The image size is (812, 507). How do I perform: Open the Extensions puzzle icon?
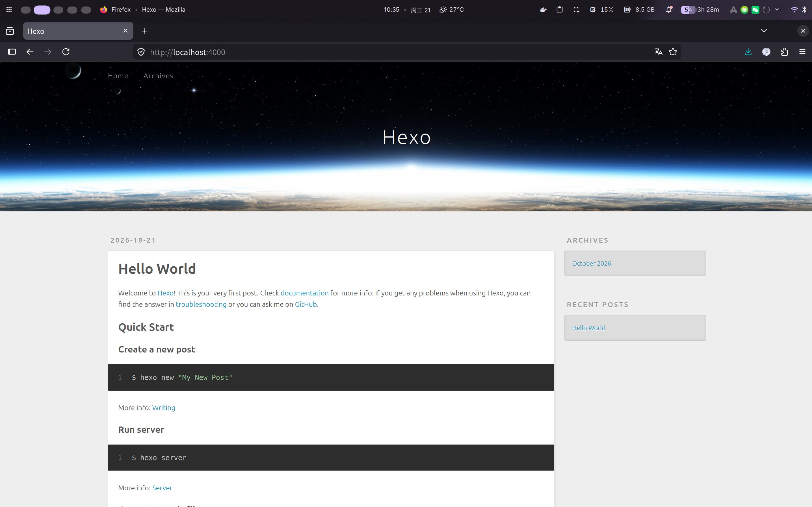point(784,52)
